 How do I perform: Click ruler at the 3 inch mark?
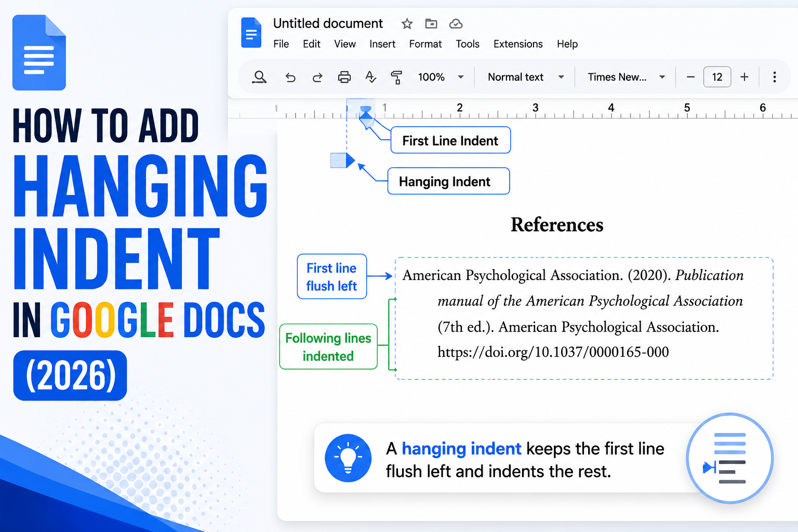(x=535, y=108)
